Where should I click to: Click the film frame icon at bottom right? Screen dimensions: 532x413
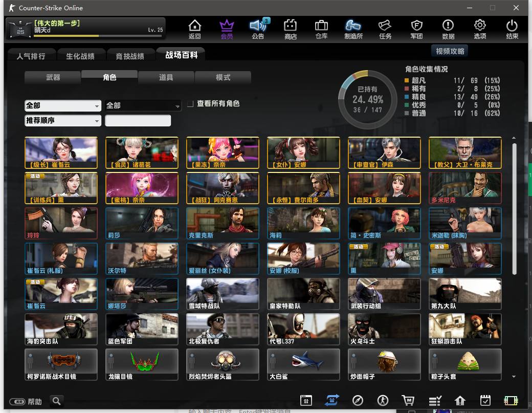pyautogui.click(x=511, y=400)
